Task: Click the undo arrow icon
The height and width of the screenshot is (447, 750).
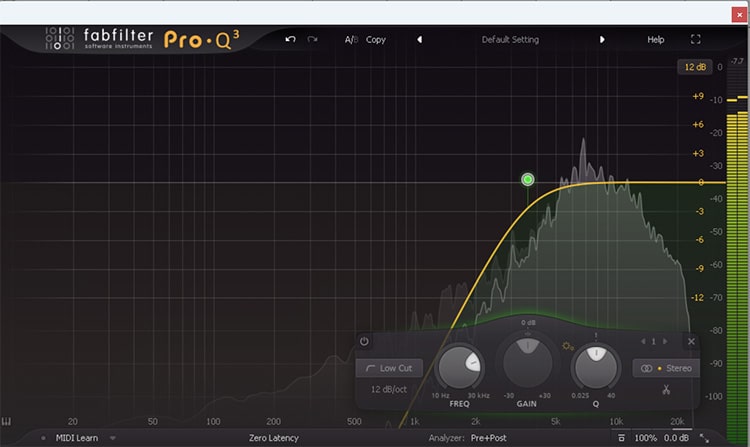Action: pos(290,39)
